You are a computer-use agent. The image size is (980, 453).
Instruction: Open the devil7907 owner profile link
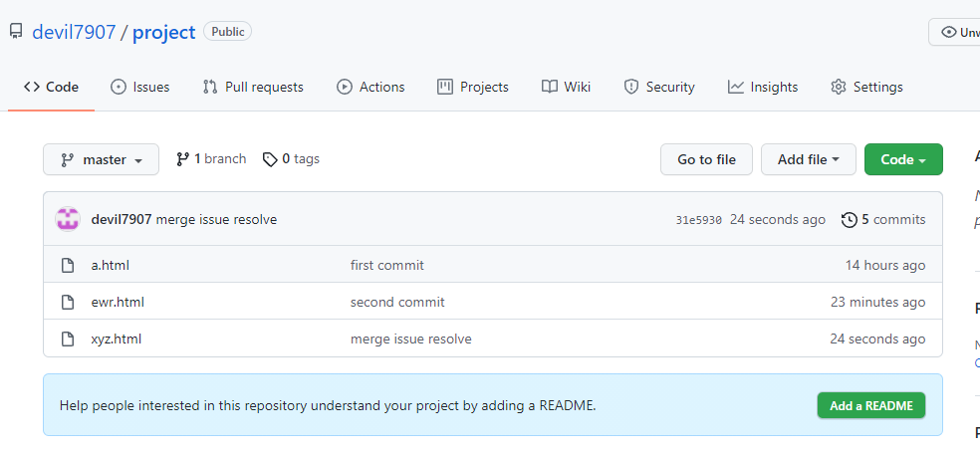[74, 32]
